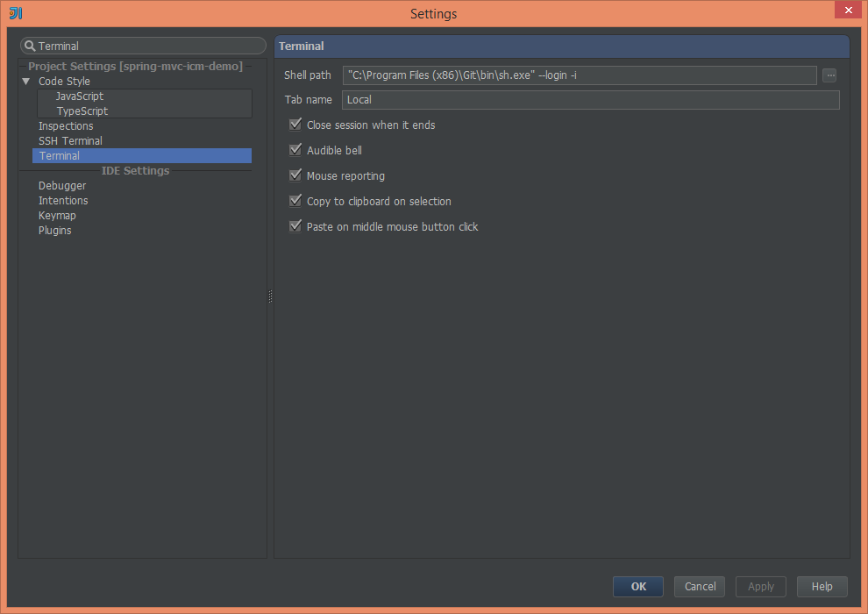868x614 pixels.
Task: Open the SSH Terminal settings
Action: point(70,140)
